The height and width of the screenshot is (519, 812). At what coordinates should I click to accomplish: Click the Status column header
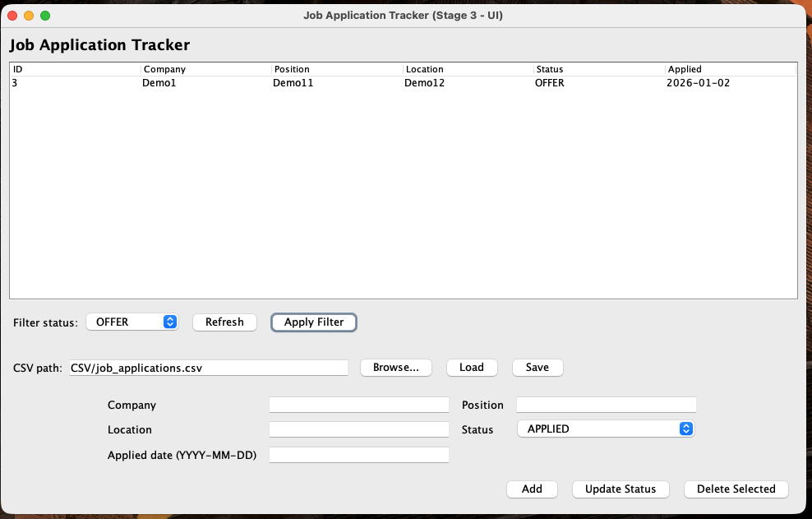tap(599, 69)
